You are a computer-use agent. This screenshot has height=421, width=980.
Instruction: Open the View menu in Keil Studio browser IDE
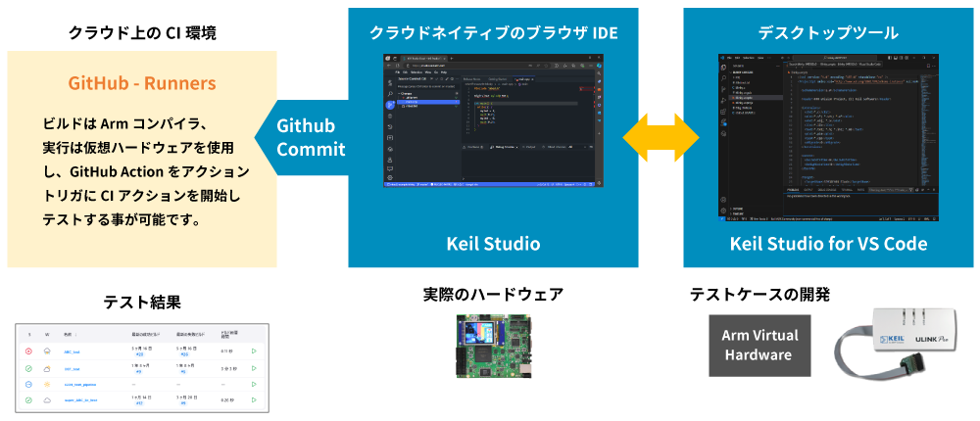click(428, 72)
